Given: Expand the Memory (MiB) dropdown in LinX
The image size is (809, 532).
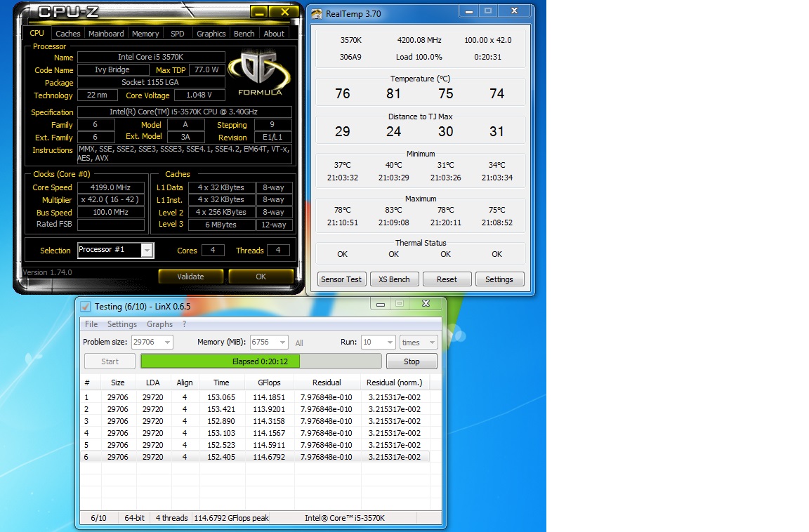Looking at the screenshot, I should click(x=282, y=343).
